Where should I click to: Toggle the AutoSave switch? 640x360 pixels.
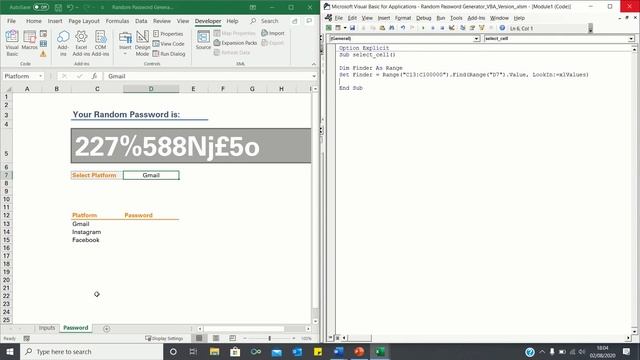pos(41,7)
